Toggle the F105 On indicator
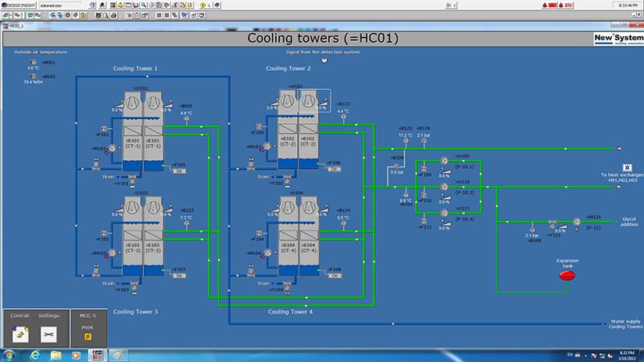644x362 pixels. pyautogui.click(x=179, y=171)
